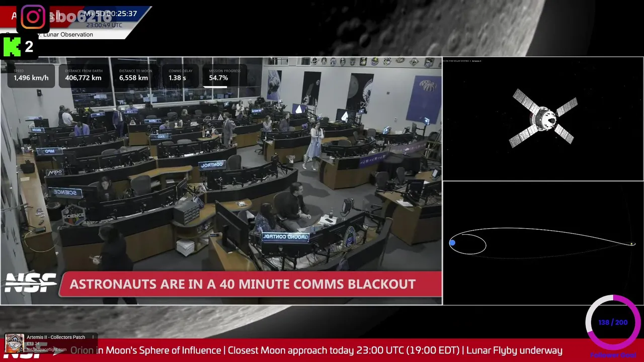Click the Moon marker at the trajectory end
The width and height of the screenshot is (644, 362).
(632, 244)
